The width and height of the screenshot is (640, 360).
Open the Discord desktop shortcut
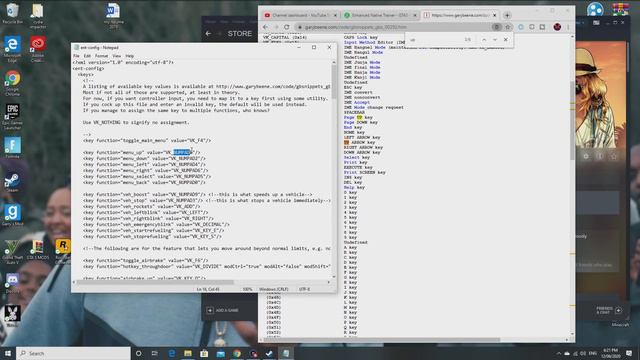[12, 283]
